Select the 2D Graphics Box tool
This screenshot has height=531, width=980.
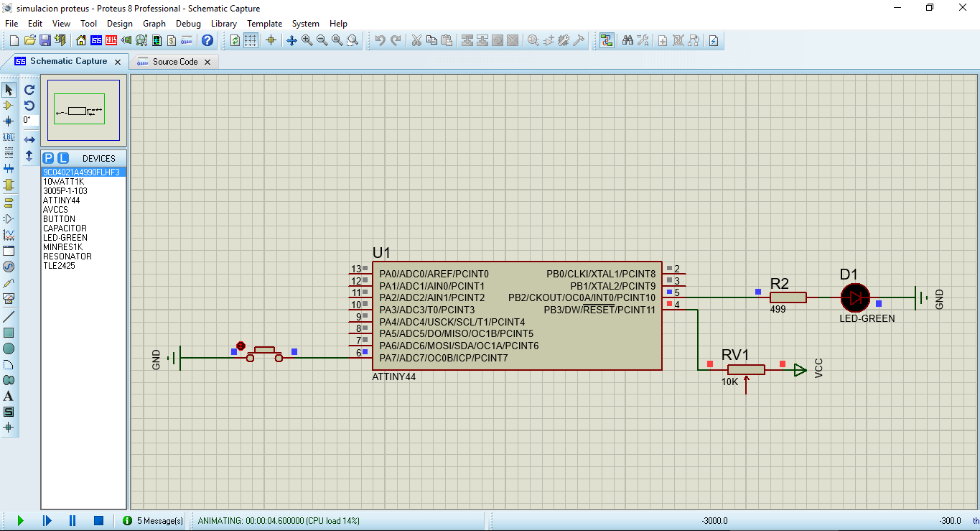coord(9,333)
